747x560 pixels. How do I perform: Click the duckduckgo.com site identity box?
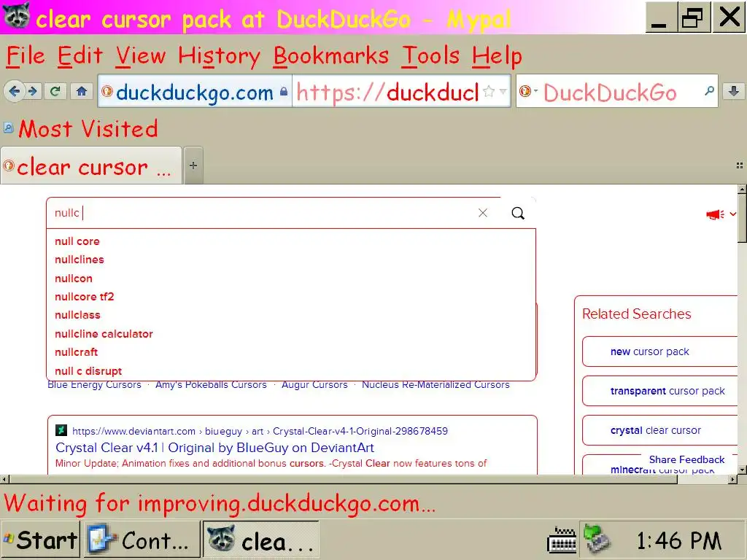pyautogui.click(x=195, y=91)
